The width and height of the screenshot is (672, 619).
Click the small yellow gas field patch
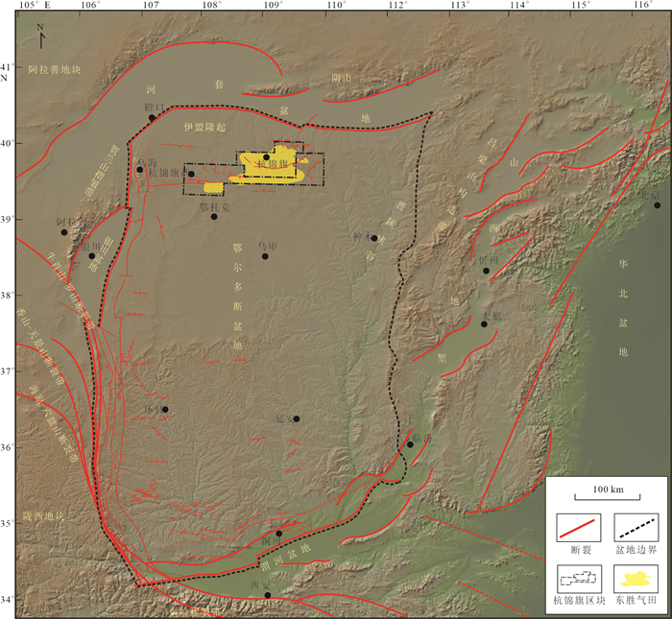[x=214, y=187]
